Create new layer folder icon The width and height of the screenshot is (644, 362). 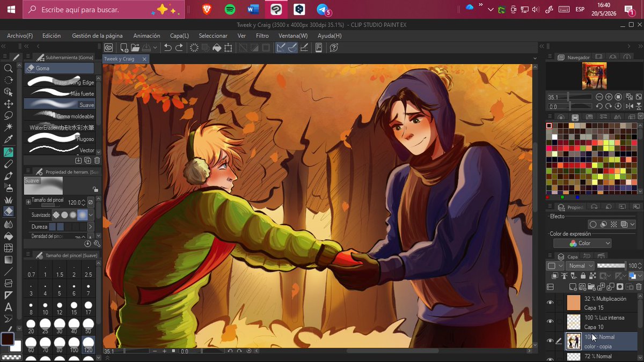pyautogui.click(x=592, y=287)
